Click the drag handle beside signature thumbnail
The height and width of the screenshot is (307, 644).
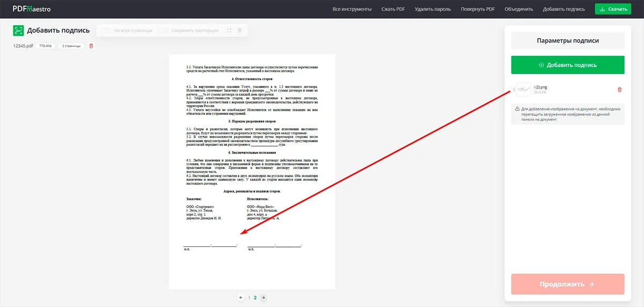tap(514, 90)
